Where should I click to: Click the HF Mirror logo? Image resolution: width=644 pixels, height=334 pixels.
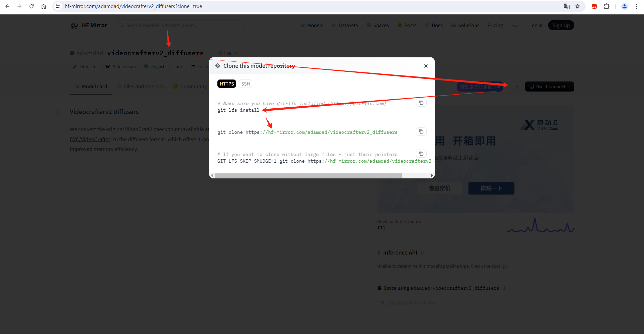89,25
